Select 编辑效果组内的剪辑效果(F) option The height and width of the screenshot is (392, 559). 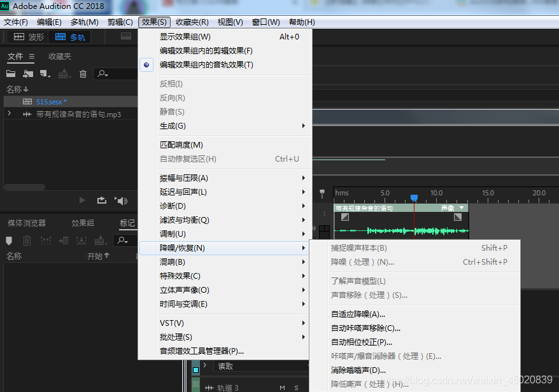pyautogui.click(x=225, y=51)
